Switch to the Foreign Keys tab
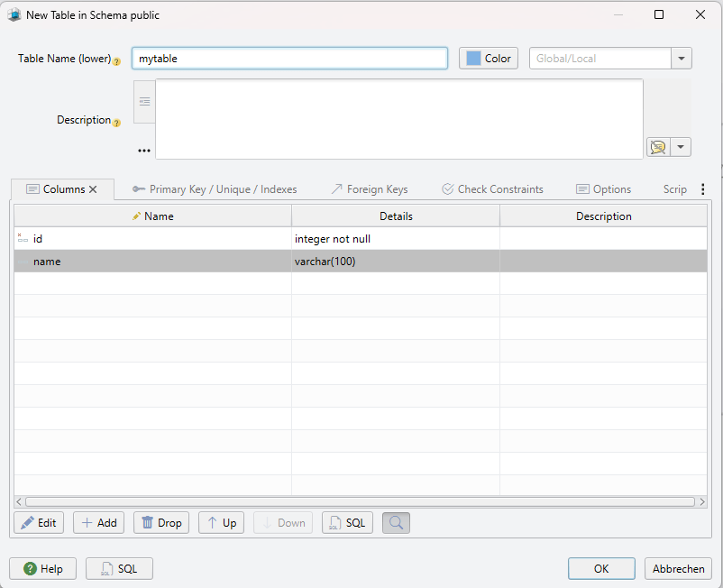723x588 pixels. [x=370, y=188]
